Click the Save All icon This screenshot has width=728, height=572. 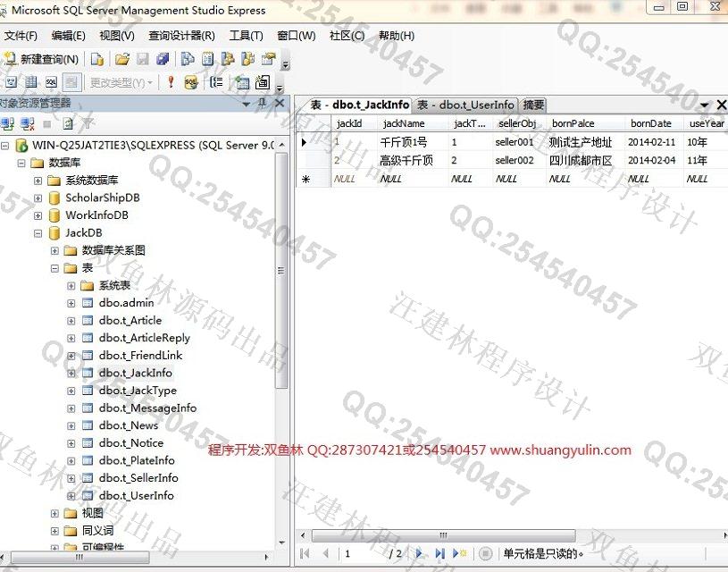click(x=163, y=59)
